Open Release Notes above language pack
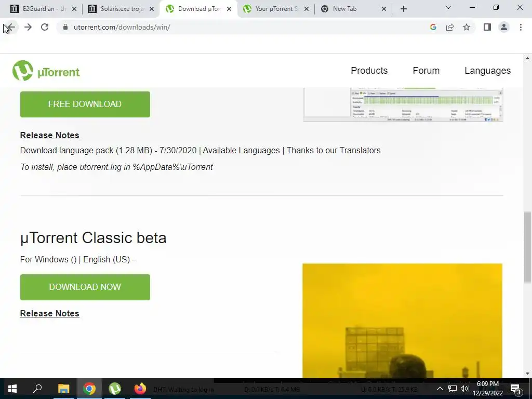Screen dimensions: 532x399 (49, 135)
